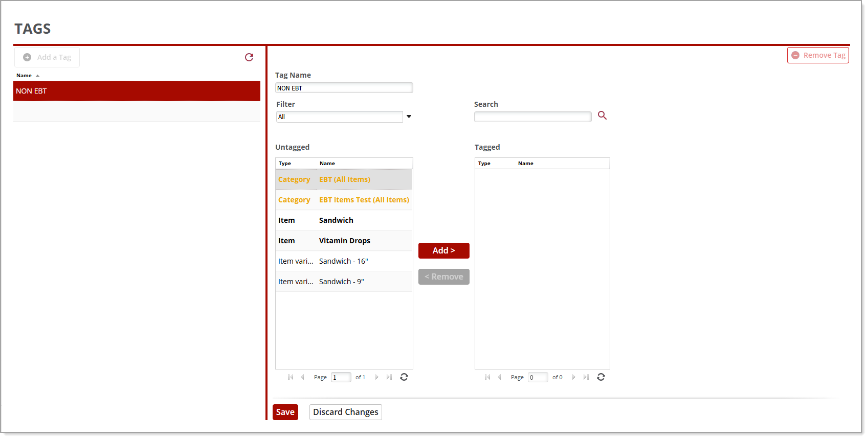The height and width of the screenshot is (439, 868).
Task: Click Untagged Name column header
Action: coord(327,164)
